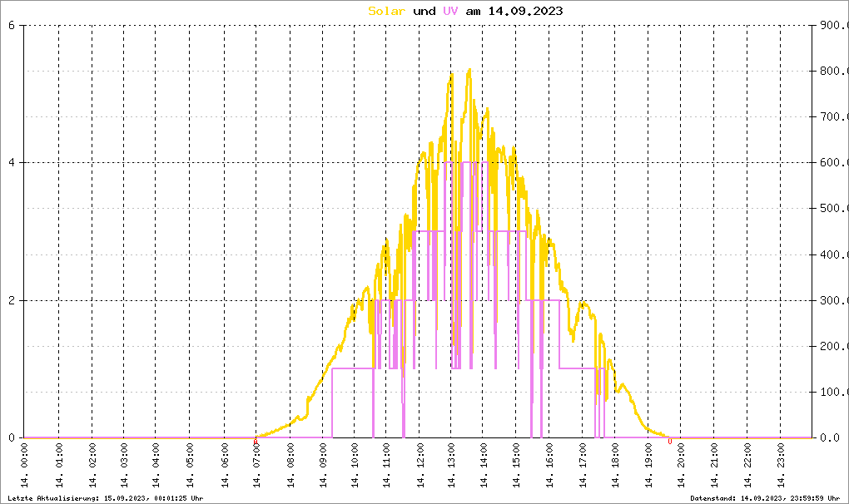Click the yellow 'Solar' word in the title

coord(386,11)
